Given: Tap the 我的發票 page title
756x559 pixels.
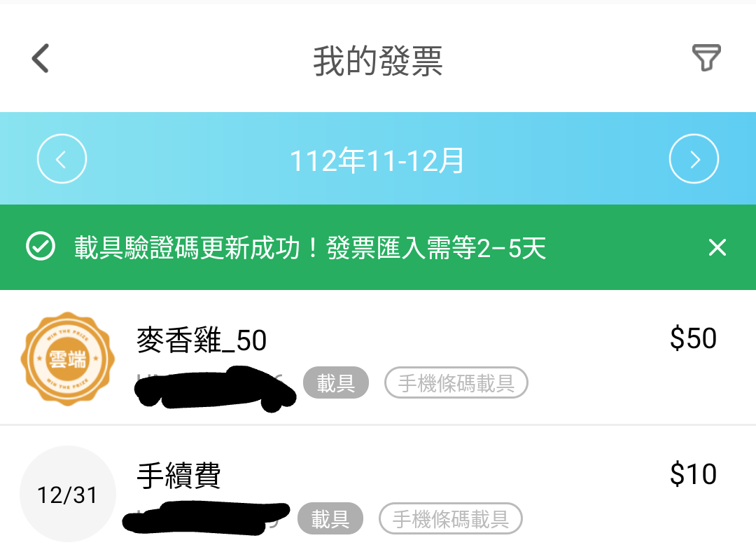Looking at the screenshot, I should [377, 60].
